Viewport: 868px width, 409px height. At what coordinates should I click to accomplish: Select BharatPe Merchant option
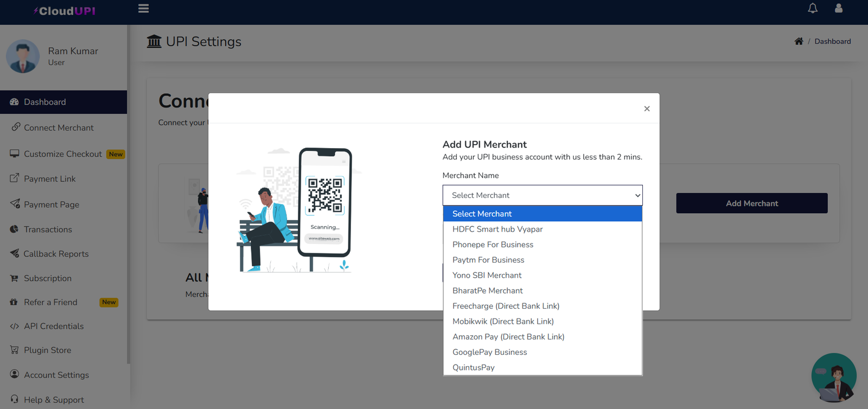(x=542, y=291)
